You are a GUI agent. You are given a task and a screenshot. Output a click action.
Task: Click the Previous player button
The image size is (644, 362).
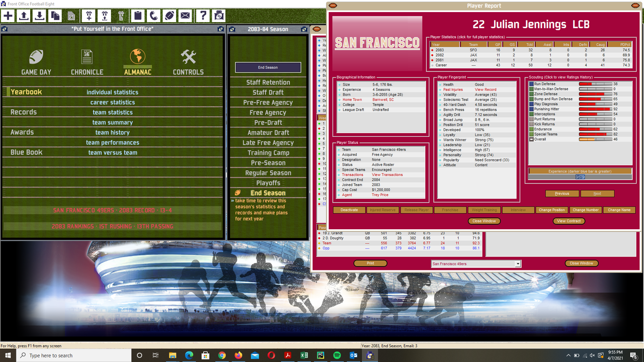click(x=562, y=194)
